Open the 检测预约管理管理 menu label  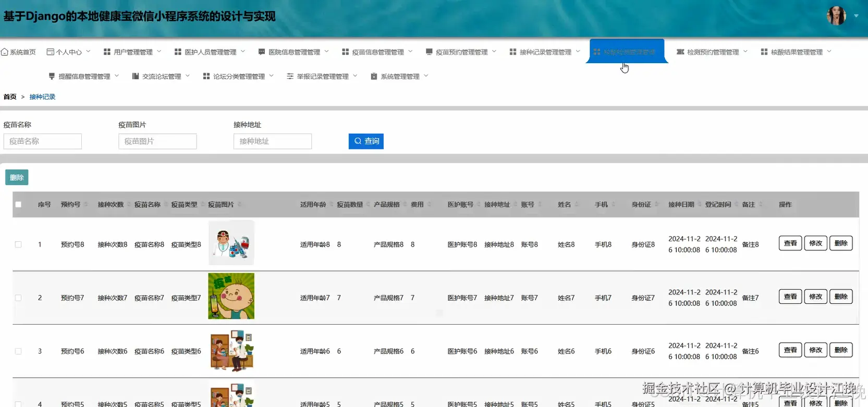(x=713, y=52)
